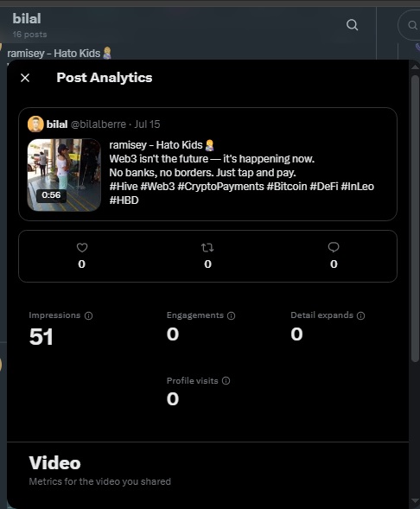Viewport: 420px width, 509px height.
Task: Open the video thumbnail showing 0:56
Action: 64,175
